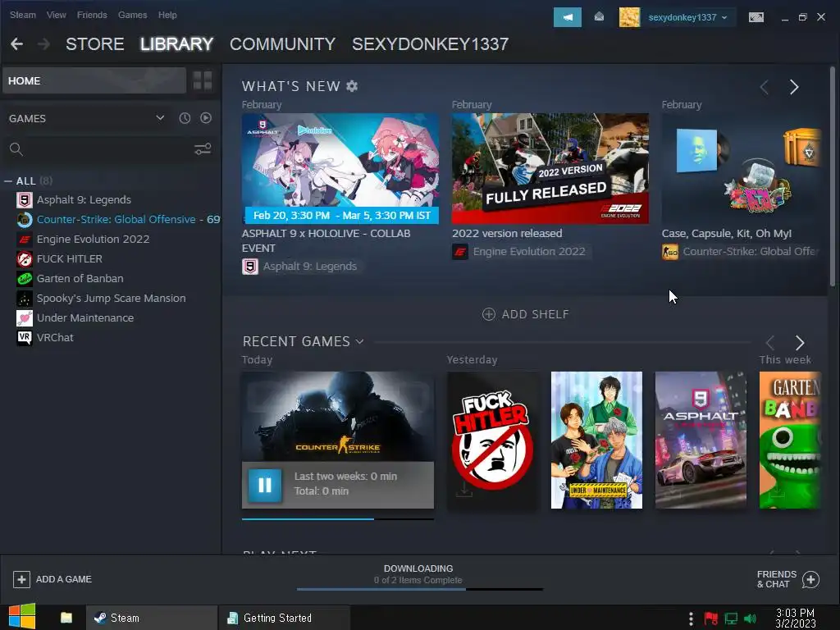Open 2022 version released news image

point(550,169)
